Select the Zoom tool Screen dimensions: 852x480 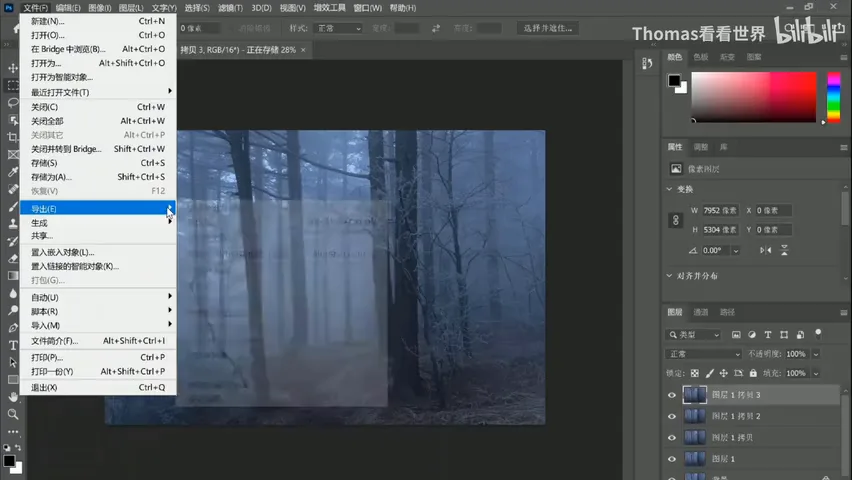click(12, 414)
